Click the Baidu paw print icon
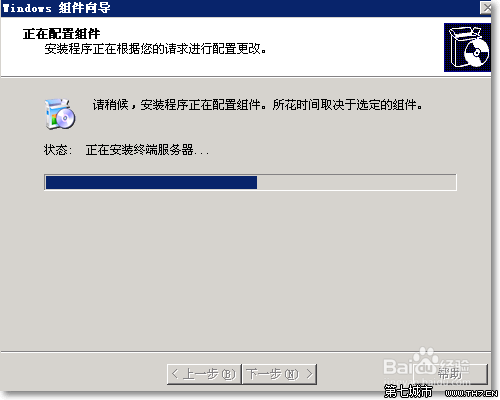Image resolution: width=500 pixels, height=400 pixels. [x=426, y=356]
